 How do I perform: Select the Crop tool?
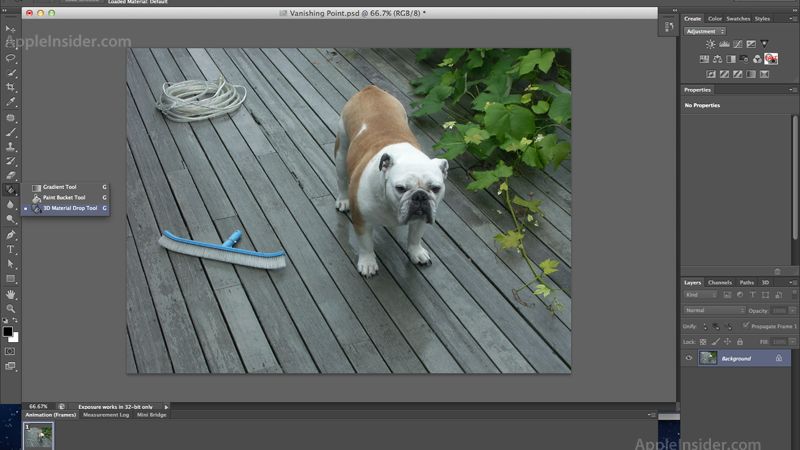pos(10,87)
